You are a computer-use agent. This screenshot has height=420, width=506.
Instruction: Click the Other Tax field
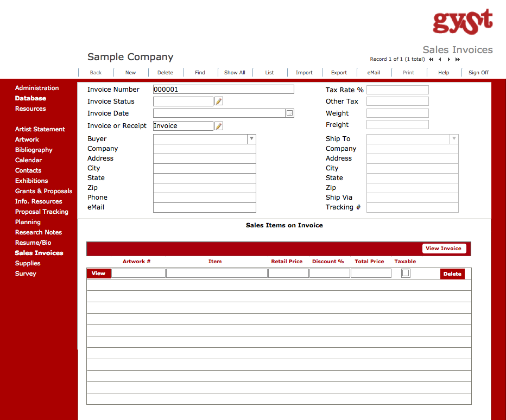tap(397, 101)
